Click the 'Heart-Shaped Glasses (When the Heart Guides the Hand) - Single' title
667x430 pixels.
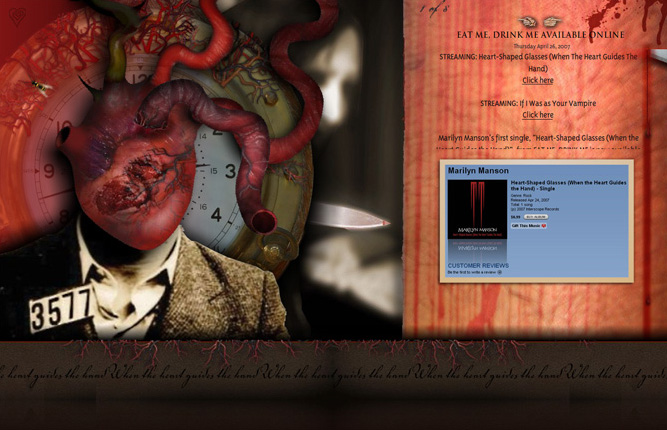click(x=568, y=185)
